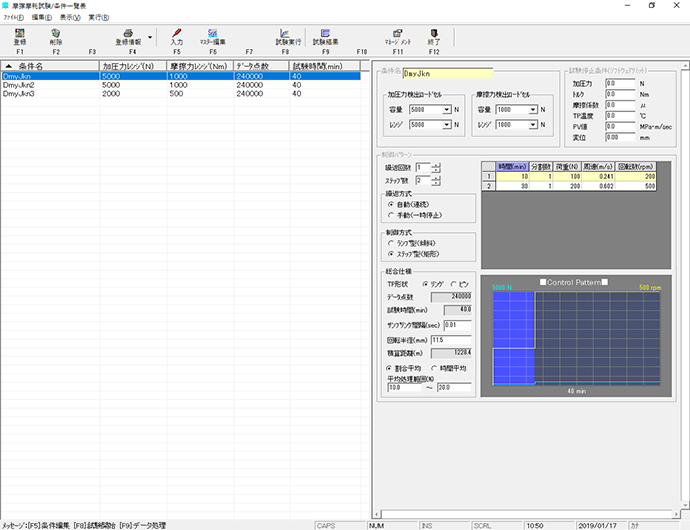Screen dimensions: 690x530
Task: Click the 削除 (delete) trash icon
Action: [55, 37]
